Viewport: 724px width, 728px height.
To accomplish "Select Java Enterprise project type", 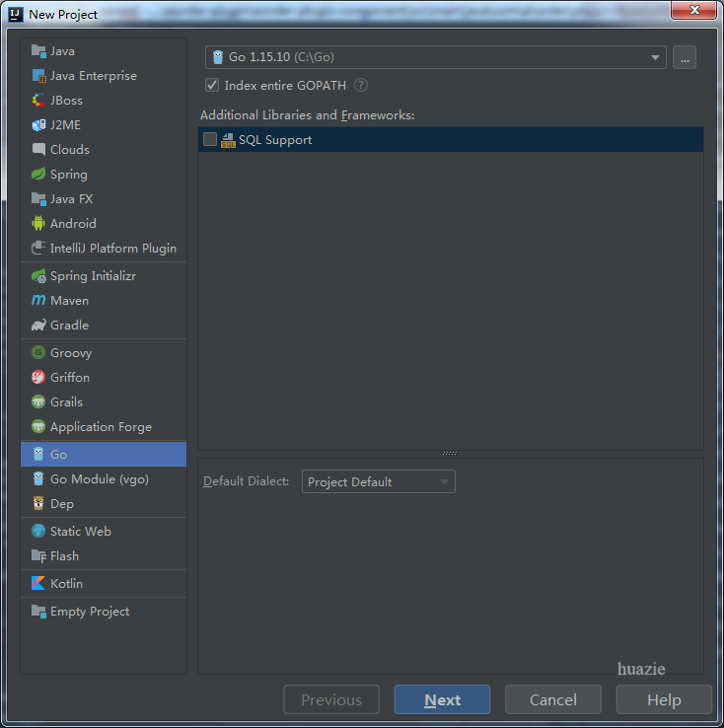I will 104,76.
